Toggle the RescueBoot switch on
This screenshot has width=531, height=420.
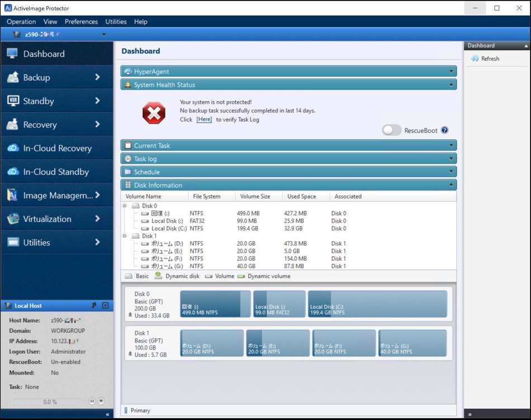(392, 130)
